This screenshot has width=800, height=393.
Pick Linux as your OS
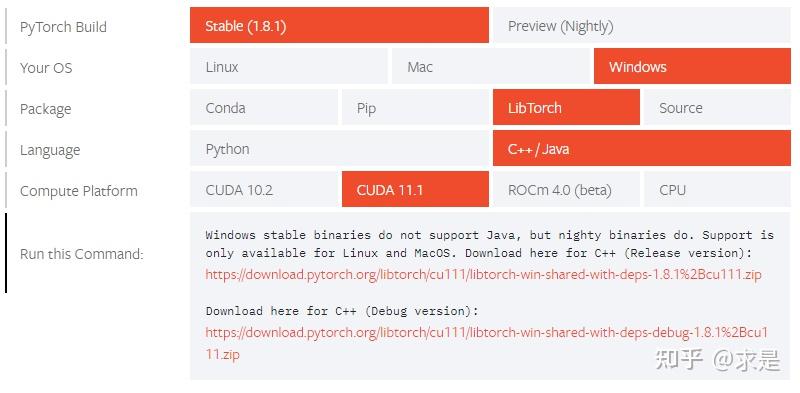[289, 66]
